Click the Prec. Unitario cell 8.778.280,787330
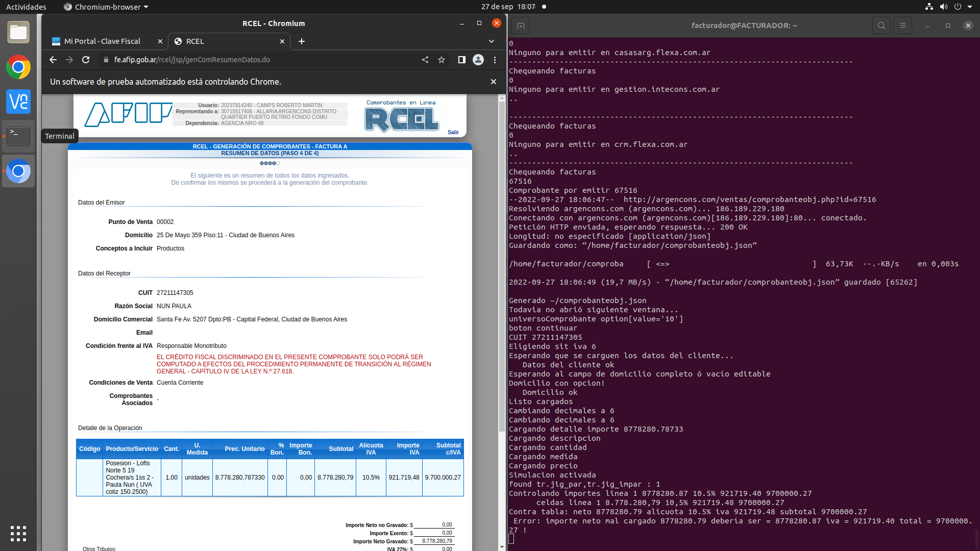This screenshot has height=551, width=980. click(x=240, y=478)
